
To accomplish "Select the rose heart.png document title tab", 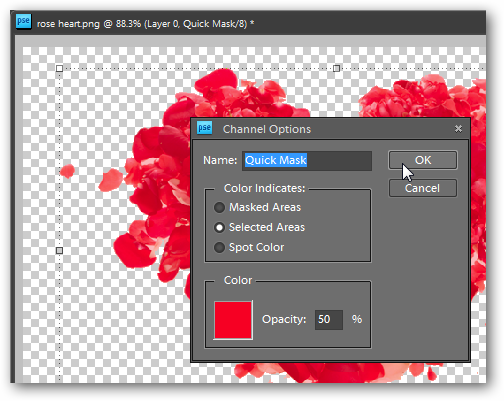I will (145, 24).
